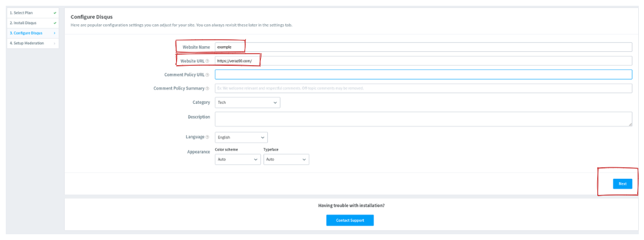644x240 pixels.
Task: Click help icon next to Language label
Action: coord(207,137)
